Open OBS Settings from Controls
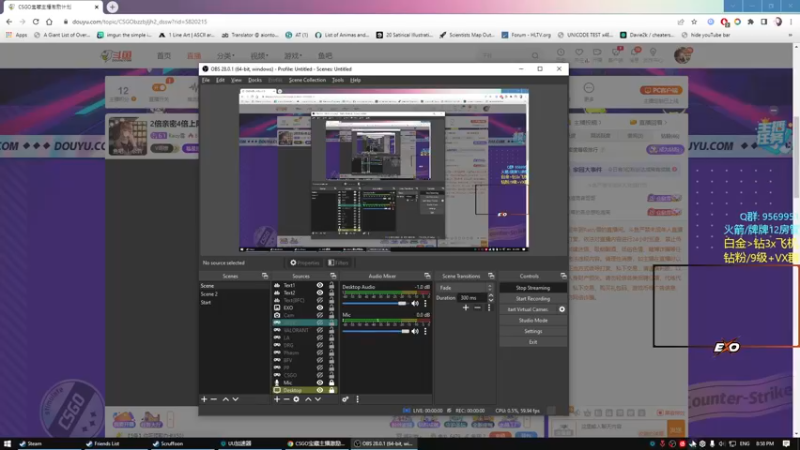 (x=533, y=331)
